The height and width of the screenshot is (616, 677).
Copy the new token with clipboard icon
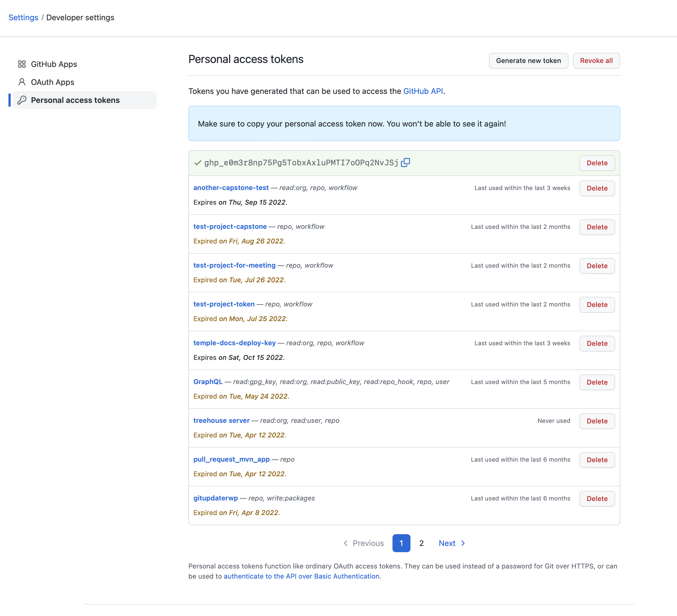coord(405,163)
